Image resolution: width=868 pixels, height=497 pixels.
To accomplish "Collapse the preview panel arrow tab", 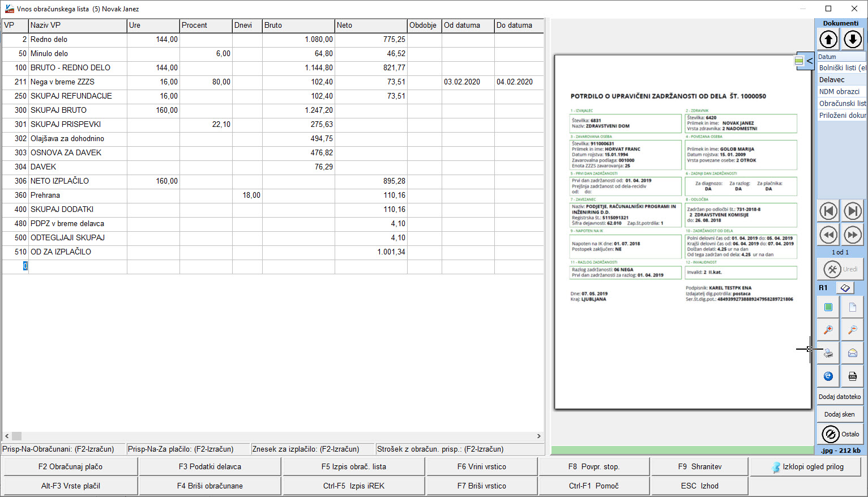I will click(810, 61).
